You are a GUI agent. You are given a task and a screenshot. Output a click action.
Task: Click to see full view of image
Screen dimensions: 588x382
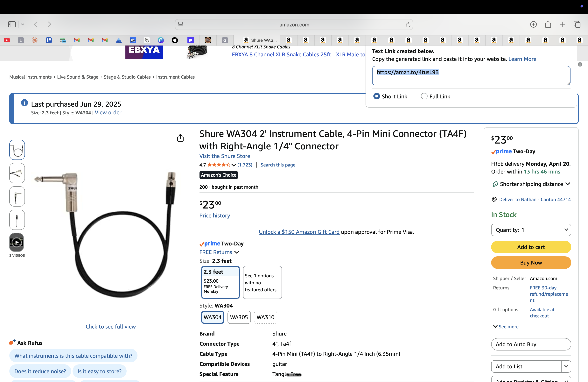pos(111,327)
